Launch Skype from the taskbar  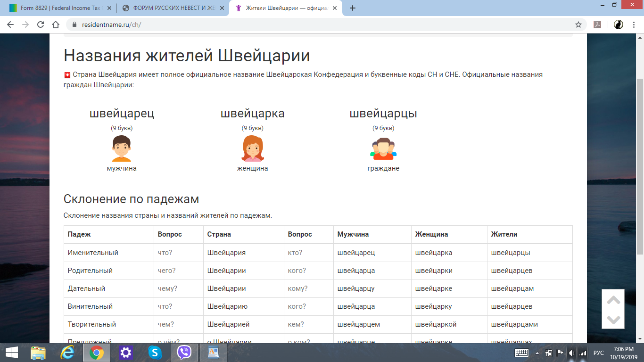tap(155, 353)
